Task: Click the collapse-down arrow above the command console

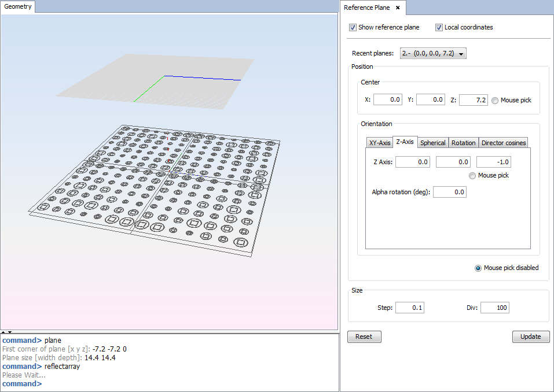Action: pos(9,332)
